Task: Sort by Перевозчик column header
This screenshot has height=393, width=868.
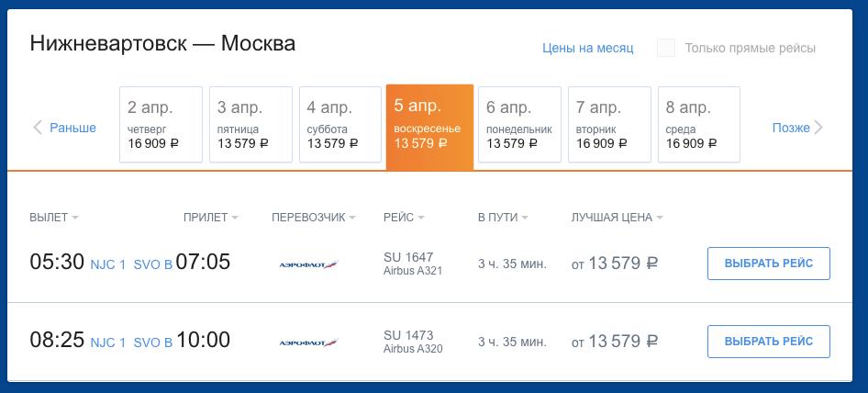Action: [314, 218]
